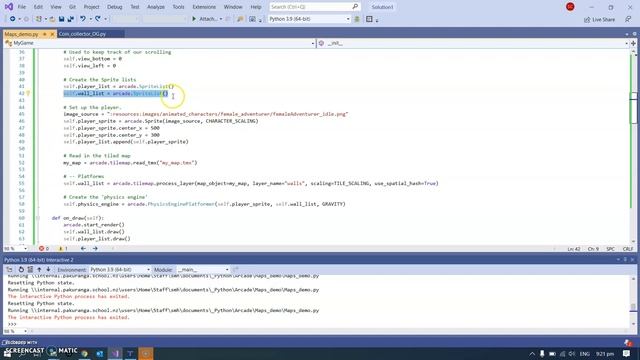Toggle the pin on Maps_demo.py tab
The height and width of the screenshot is (360, 640).
coord(44,34)
